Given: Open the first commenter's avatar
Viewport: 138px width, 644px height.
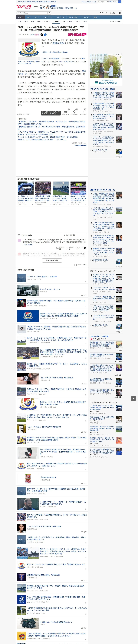Looking at the screenshot, I should pyautogui.click(x=19, y=240).
